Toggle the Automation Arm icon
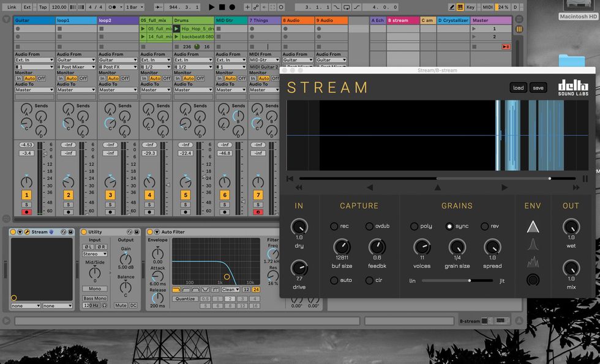Image resolution: width=600 pixels, height=364 pixels. pos(256,7)
